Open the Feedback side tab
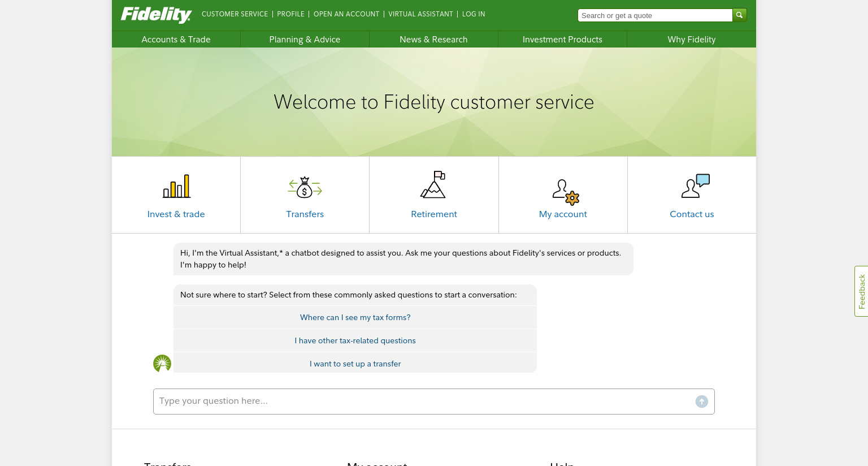 pyautogui.click(x=861, y=291)
